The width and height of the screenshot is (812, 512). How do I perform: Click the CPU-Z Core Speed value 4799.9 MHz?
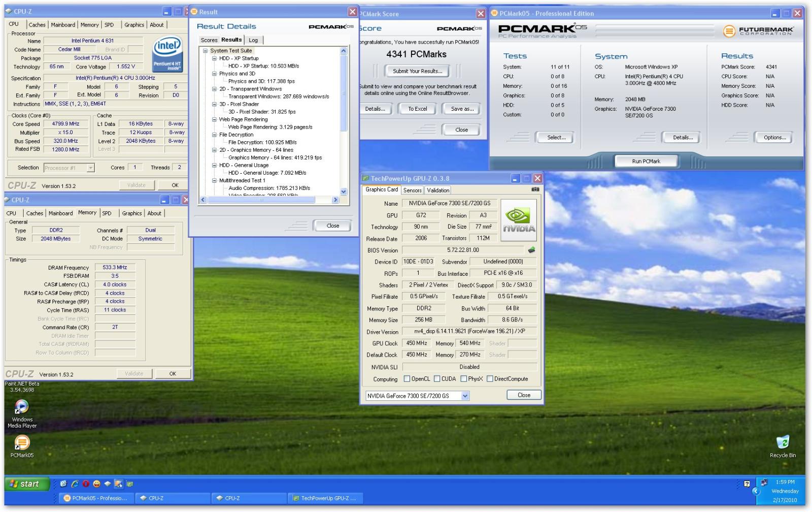[x=65, y=124]
